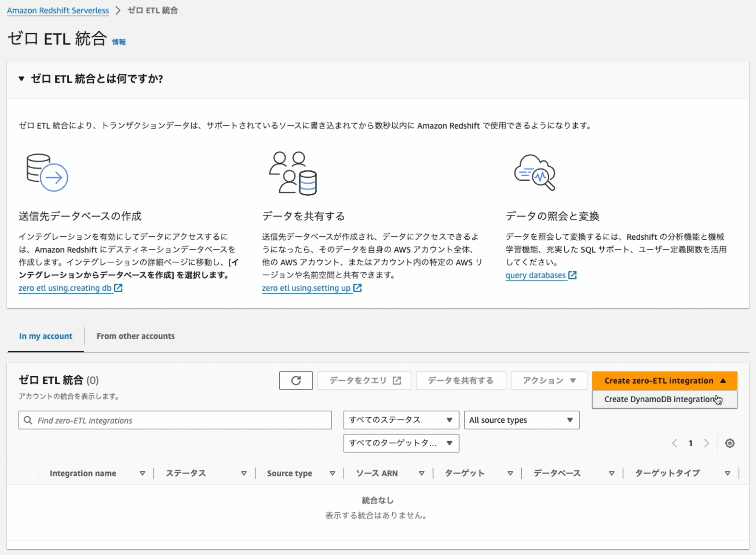Click the refresh integrations icon button

(x=296, y=380)
